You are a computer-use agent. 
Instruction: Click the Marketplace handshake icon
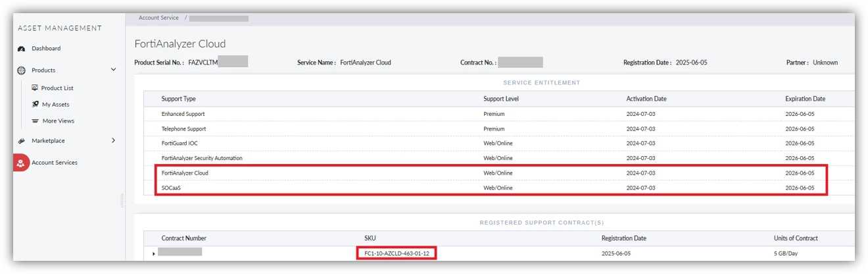coord(21,141)
